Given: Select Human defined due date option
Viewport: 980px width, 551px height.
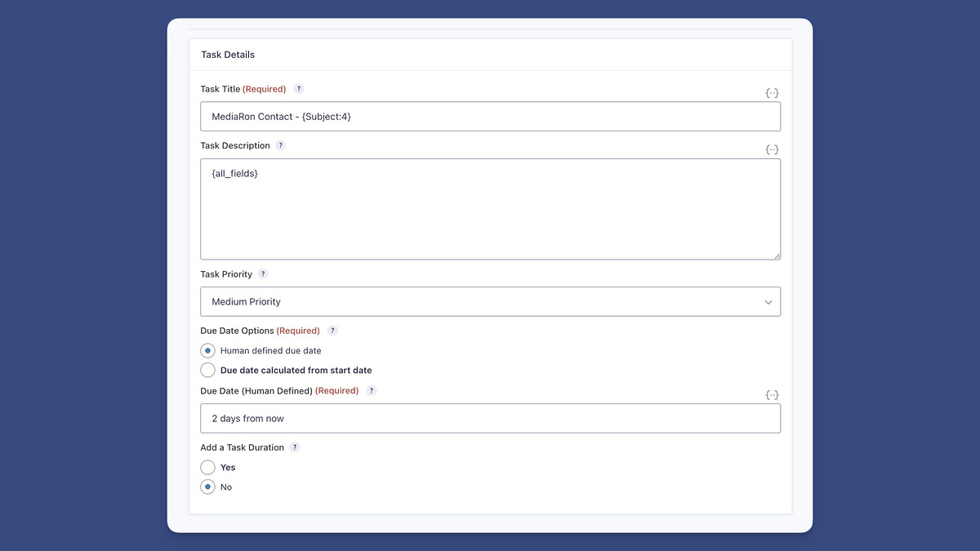Looking at the screenshot, I should 208,351.
